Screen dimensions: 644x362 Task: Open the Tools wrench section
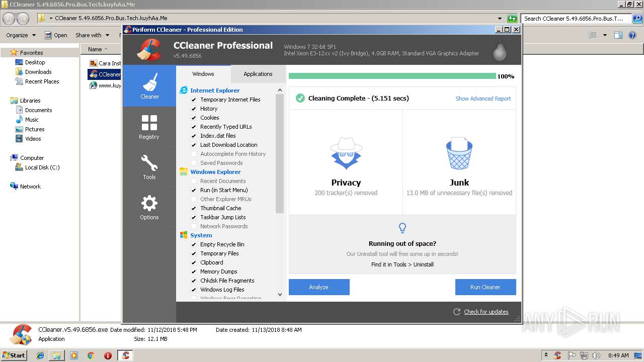149,167
